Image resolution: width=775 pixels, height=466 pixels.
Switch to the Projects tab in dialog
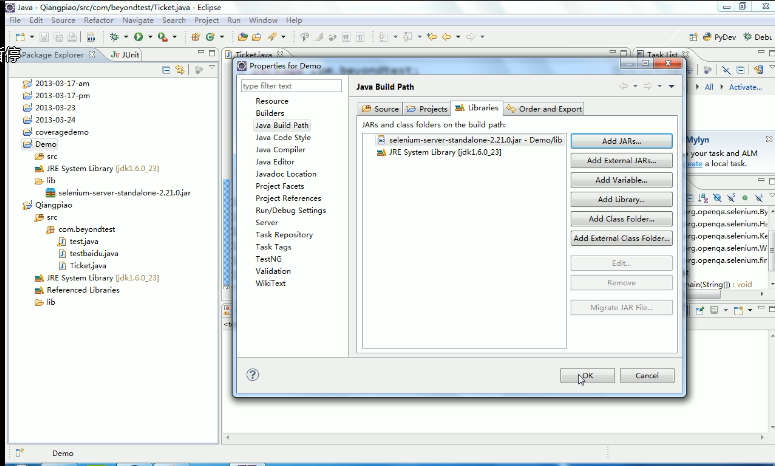coord(427,109)
